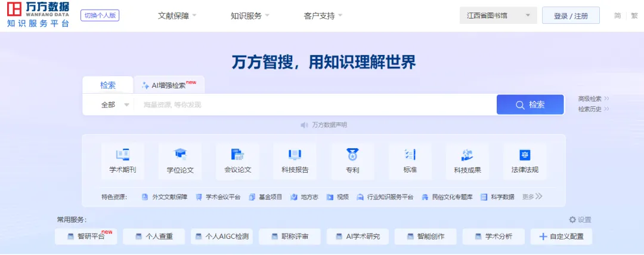Open 学术分析 service

494,236
